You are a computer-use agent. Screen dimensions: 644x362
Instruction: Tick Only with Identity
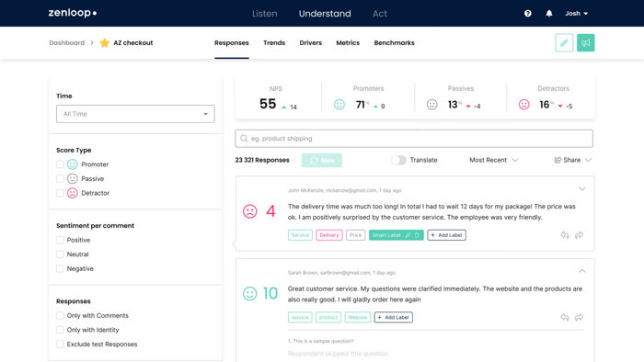tap(60, 330)
